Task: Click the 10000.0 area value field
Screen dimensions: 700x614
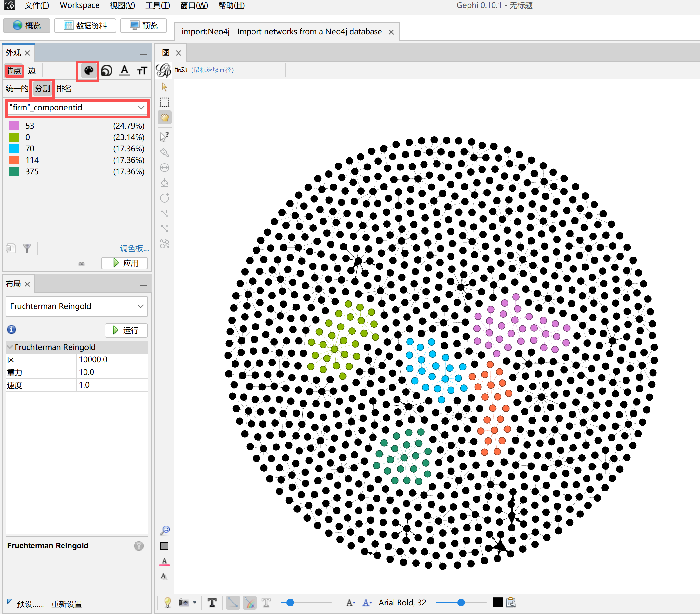Action: pos(112,360)
